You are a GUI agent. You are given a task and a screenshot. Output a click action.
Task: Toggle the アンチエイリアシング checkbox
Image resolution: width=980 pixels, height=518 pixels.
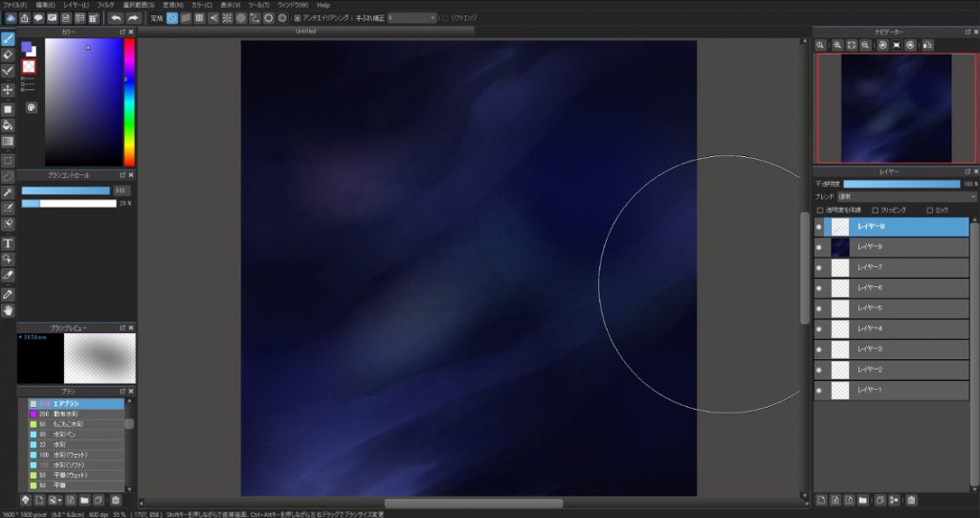(x=298, y=18)
